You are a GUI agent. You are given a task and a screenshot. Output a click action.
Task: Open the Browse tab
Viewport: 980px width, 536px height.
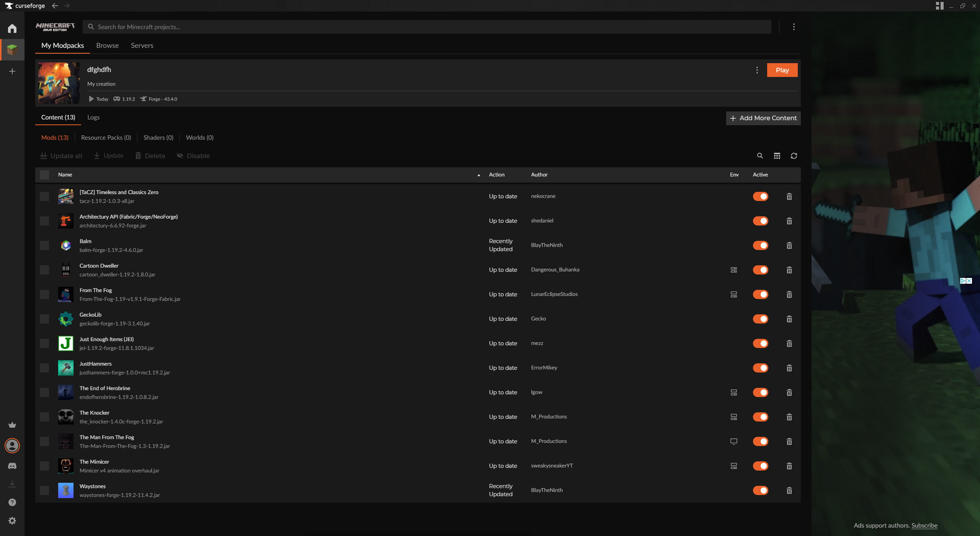click(x=108, y=46)
